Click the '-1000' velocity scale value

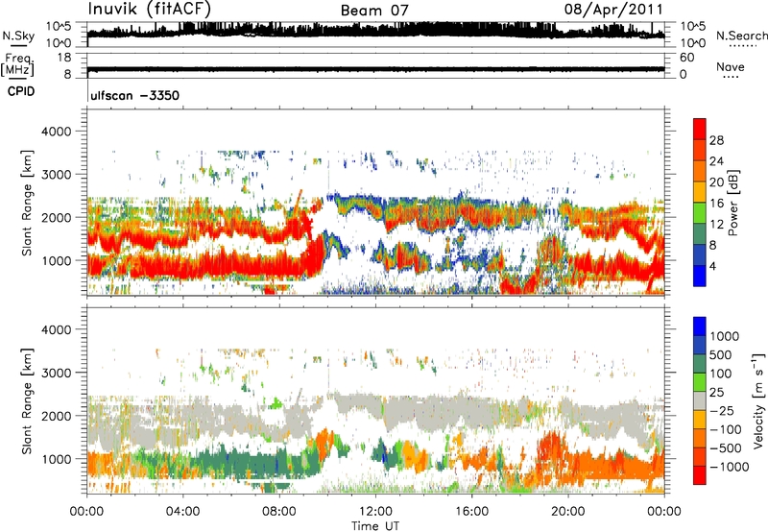pos(730,467)
